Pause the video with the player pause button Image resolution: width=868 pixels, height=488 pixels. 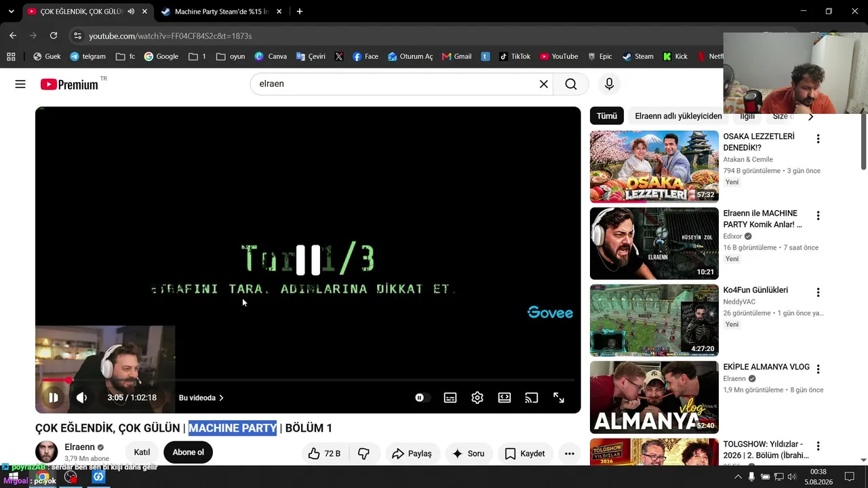(x=54, y=398)
